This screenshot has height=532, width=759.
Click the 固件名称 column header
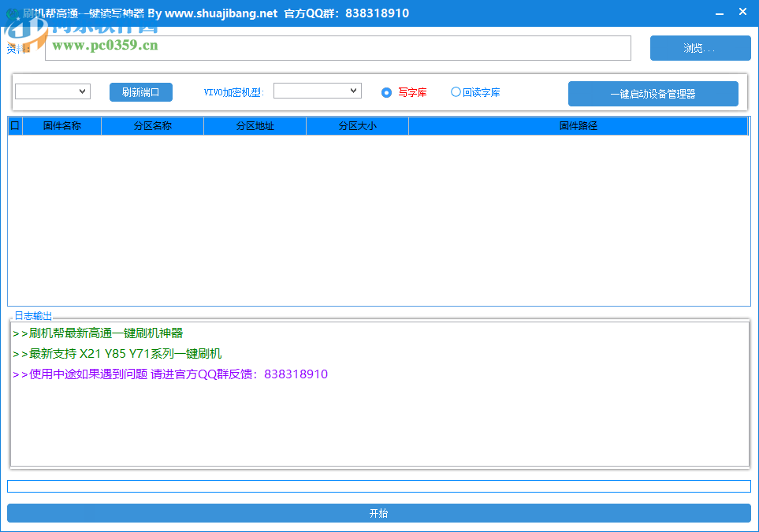[61, 126]
